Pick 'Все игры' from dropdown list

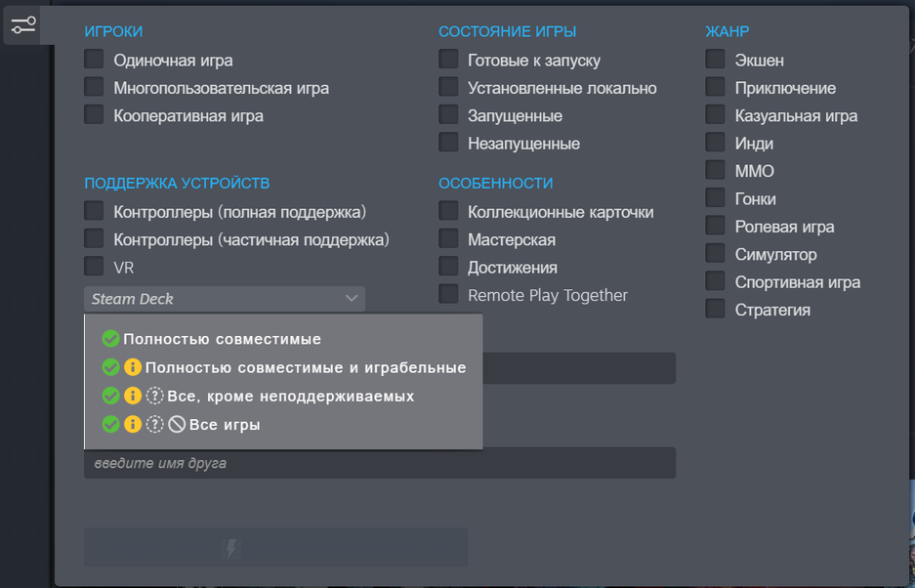(x=225, y=425)
